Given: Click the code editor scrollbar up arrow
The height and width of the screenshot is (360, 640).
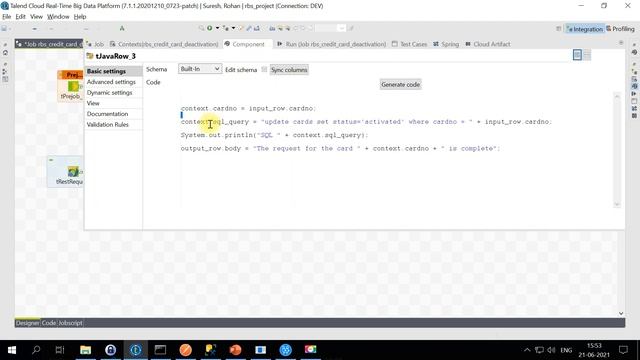Looking at the screenshot, I should pyautogui.click(x=617, y=96).
